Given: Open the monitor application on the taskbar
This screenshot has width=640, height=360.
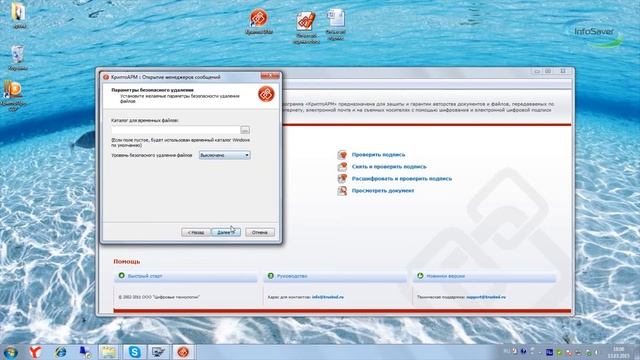Looking at the screenshot, I should [158, 352].
